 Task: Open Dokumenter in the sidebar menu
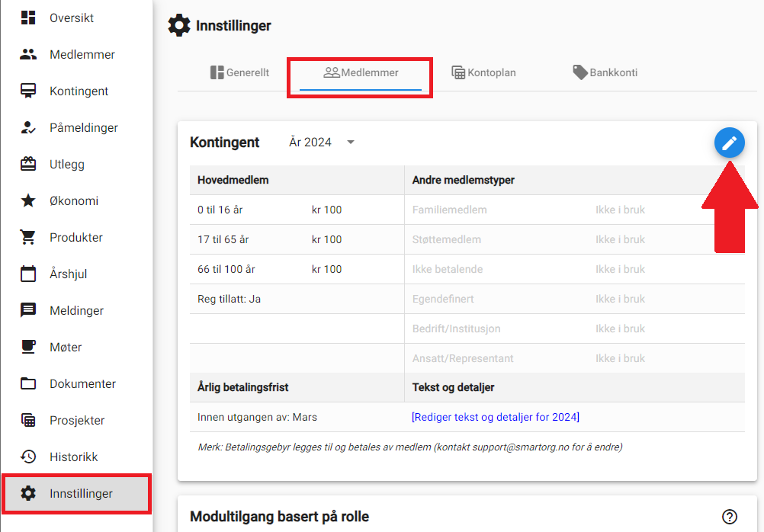pos(76,383)
